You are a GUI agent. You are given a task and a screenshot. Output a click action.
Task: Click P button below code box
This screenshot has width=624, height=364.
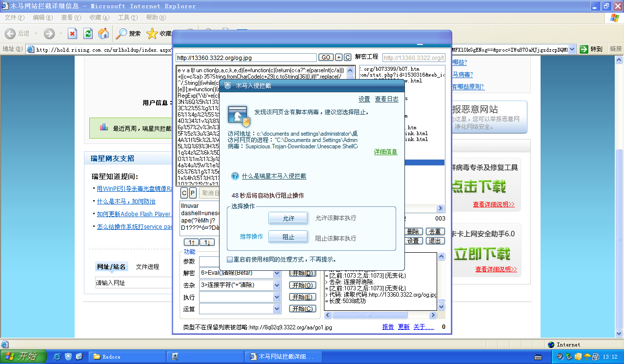193,193
